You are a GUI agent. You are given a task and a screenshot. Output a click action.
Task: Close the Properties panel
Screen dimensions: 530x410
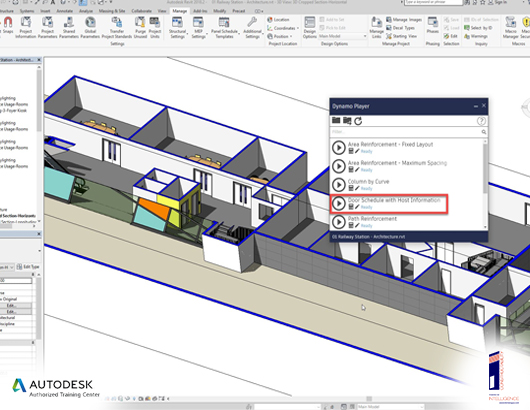tap(39, 234)
